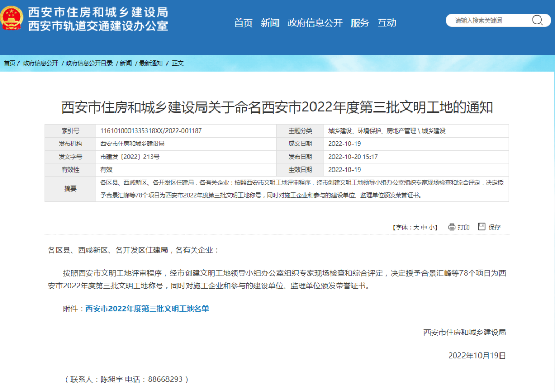The height and width of the screenshot is (392, 555).
Task: Click the search magnifier icon
Action: [x=538, y=21]
